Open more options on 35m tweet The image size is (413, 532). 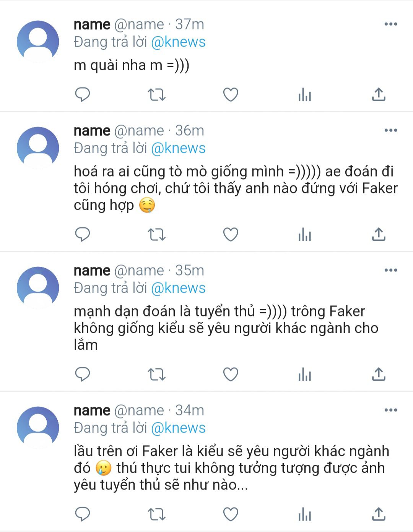[390, 271]
